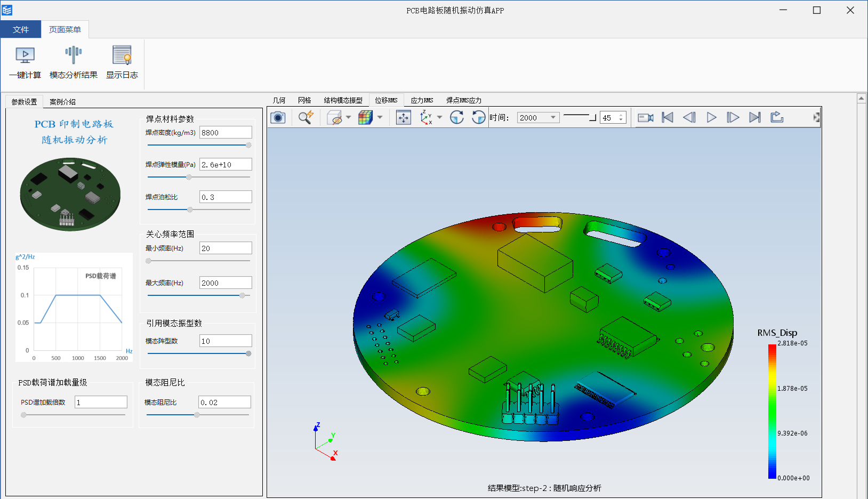Click the 焊点泊松比 input field 0.3
Viewport: 868px width, 499px height.
(226, 197)
